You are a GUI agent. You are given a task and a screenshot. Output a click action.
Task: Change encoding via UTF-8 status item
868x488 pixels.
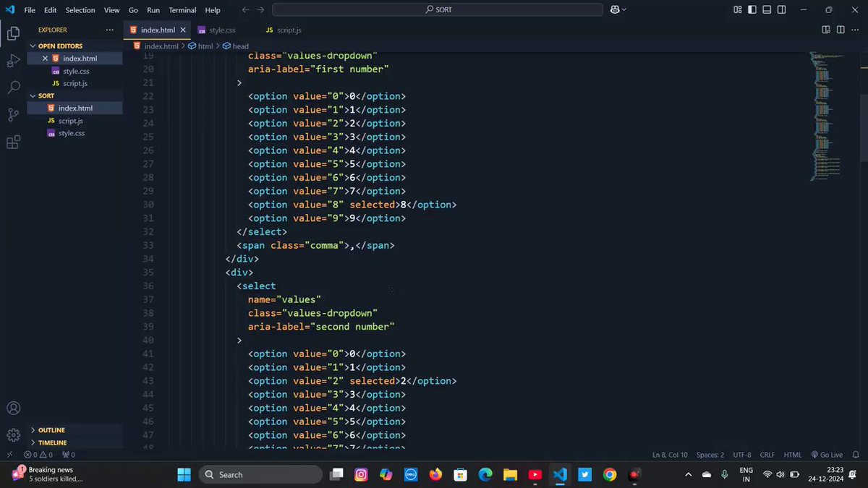[742, 455]
